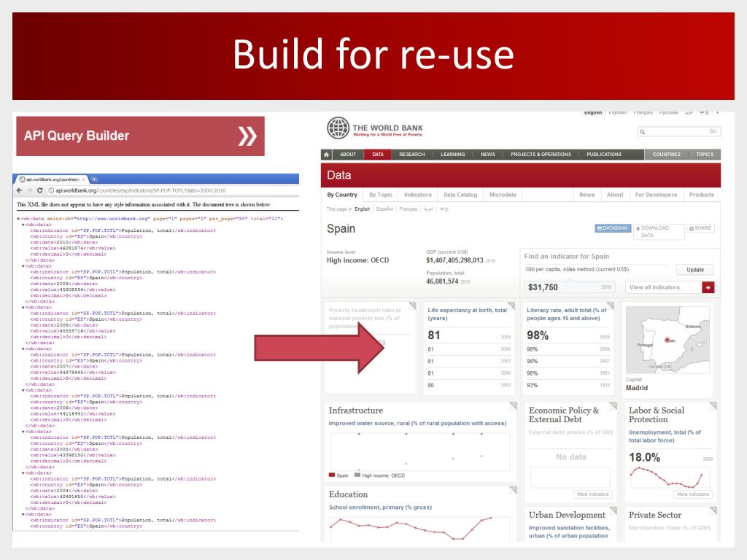This screenshot has width=747, height=560.
Task: Collapse wb:data node with date 2007
Action: 23,349
